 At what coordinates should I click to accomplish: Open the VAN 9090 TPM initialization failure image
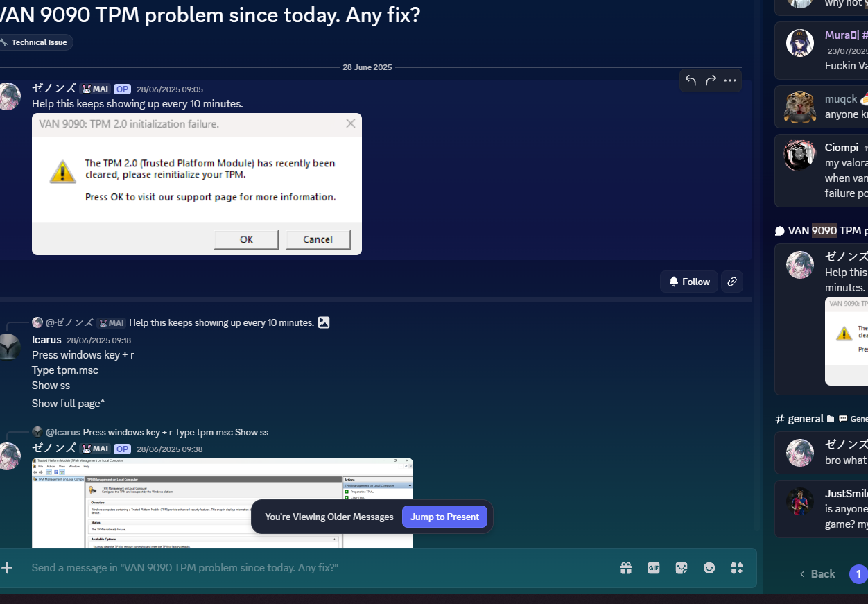pos(197,184)
